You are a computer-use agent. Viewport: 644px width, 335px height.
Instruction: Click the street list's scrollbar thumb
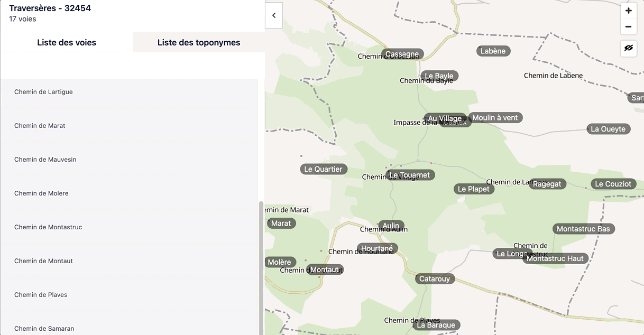click(x=261, y=264)
